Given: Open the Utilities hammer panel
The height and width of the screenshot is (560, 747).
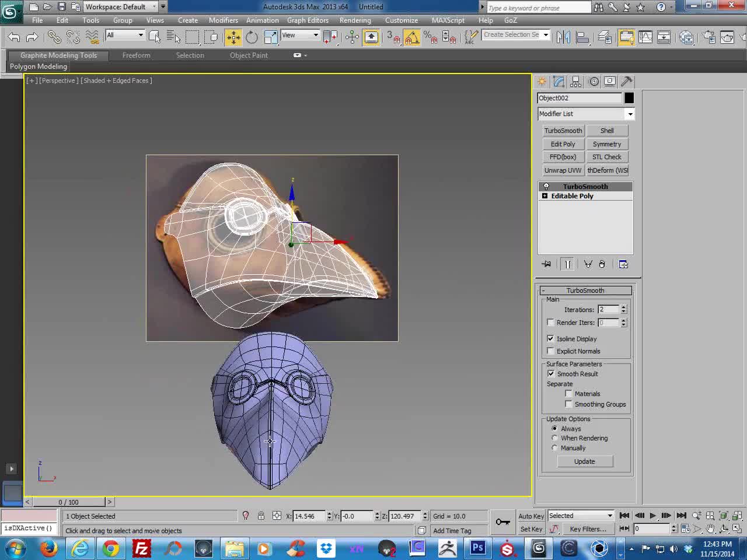Looking at the screenshot, I should click(627, 82).
